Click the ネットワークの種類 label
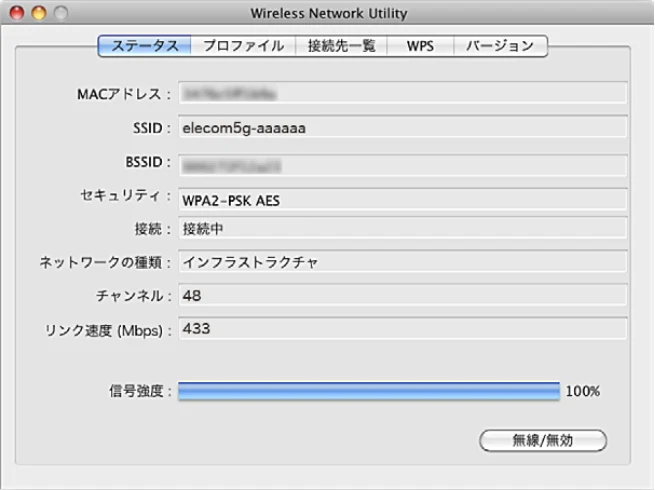Viewport: 655px width, 490px height. pos(105,262)
